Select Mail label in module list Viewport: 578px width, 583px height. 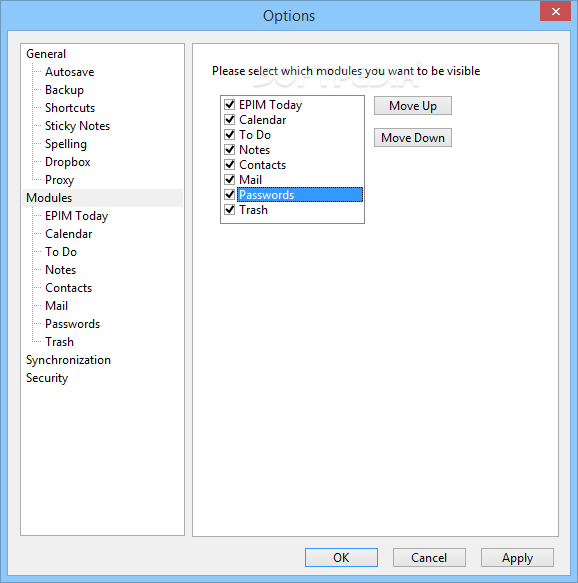pyautogui.click(x=250, y=180)
